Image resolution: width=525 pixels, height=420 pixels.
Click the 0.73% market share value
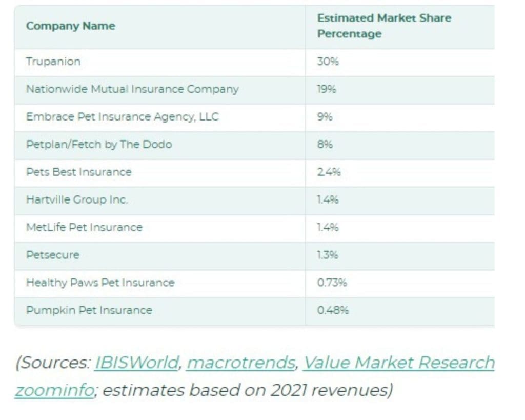[x=332, y=283]
